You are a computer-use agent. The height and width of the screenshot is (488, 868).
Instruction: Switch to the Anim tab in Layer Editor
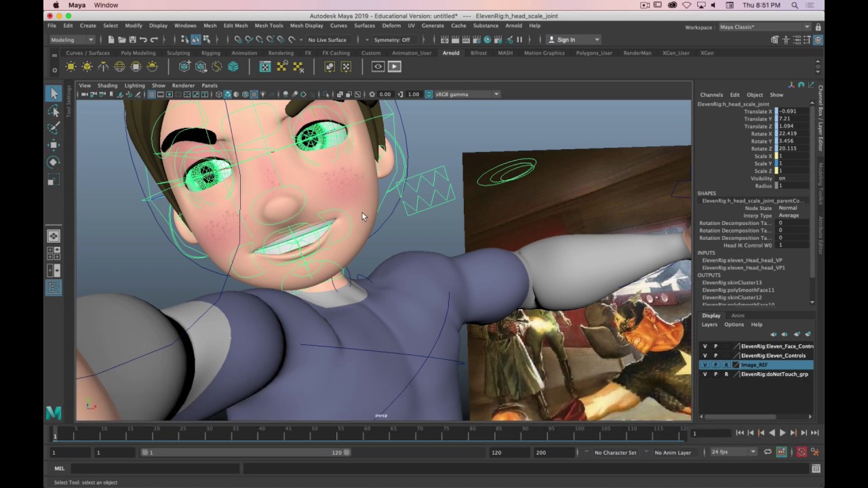click(738, 315)
